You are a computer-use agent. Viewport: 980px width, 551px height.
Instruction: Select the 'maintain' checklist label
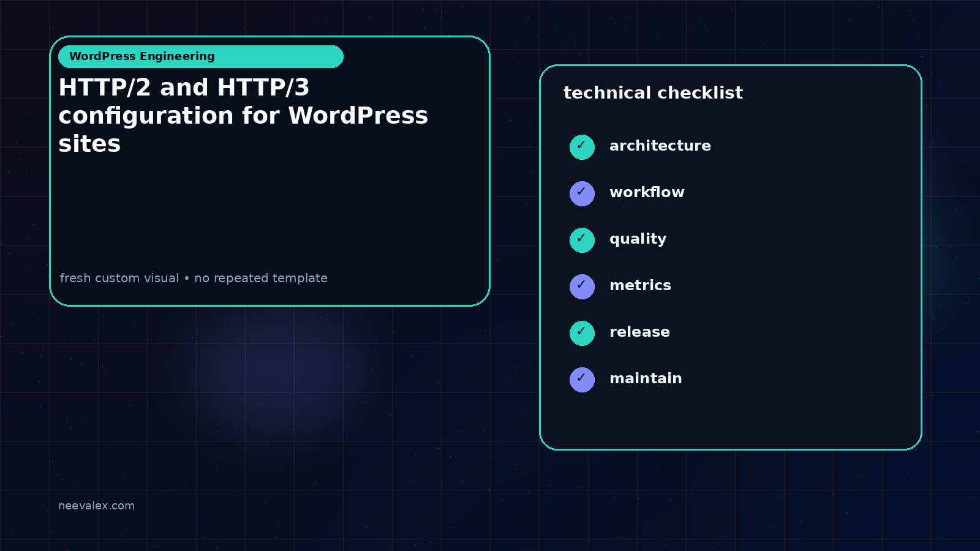click(646, 378)
